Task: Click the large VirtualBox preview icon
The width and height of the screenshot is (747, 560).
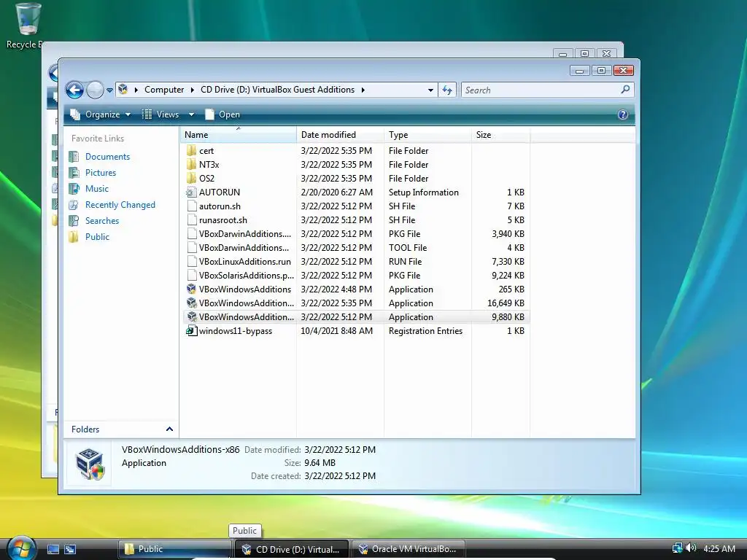Action: (90, 463)
